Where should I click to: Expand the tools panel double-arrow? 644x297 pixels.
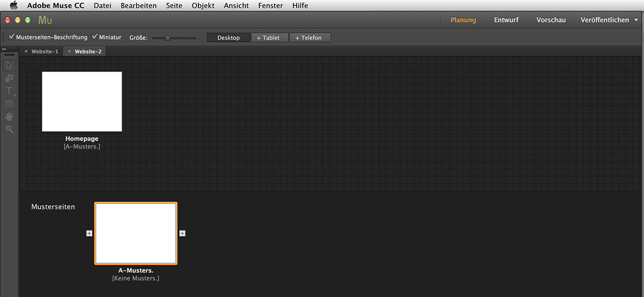coord(4,49)
